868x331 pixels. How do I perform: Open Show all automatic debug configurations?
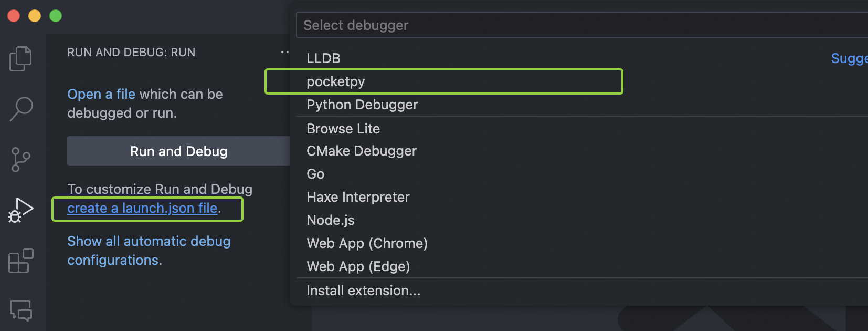tap(149, 251)
